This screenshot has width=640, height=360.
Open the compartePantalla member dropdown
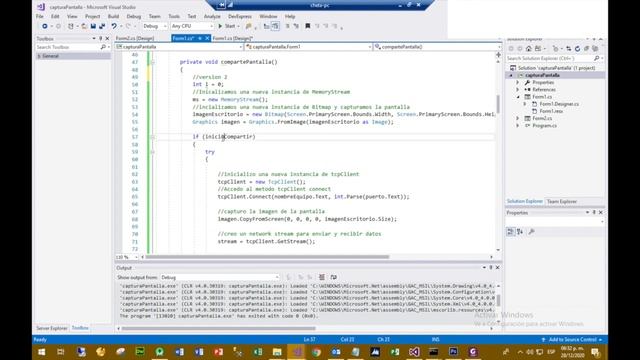pos(437,47)
